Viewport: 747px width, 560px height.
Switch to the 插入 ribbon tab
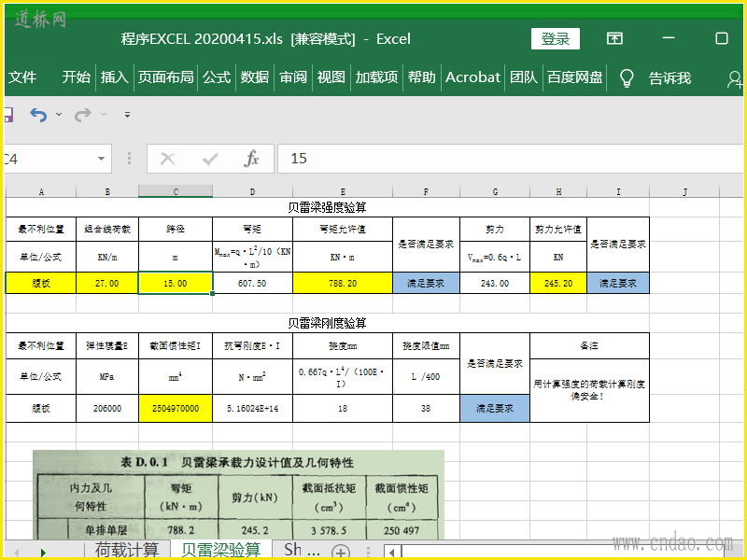[114, 77]
